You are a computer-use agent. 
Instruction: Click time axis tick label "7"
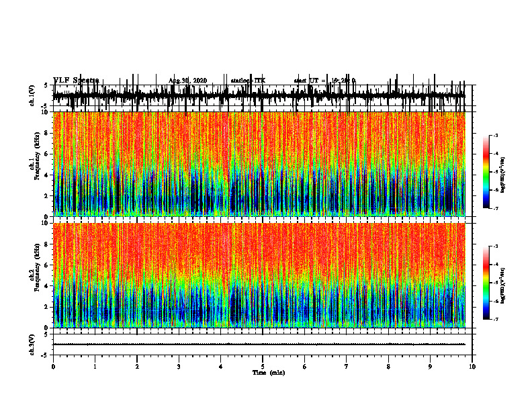pyautogui.click(x=347, y=367)
